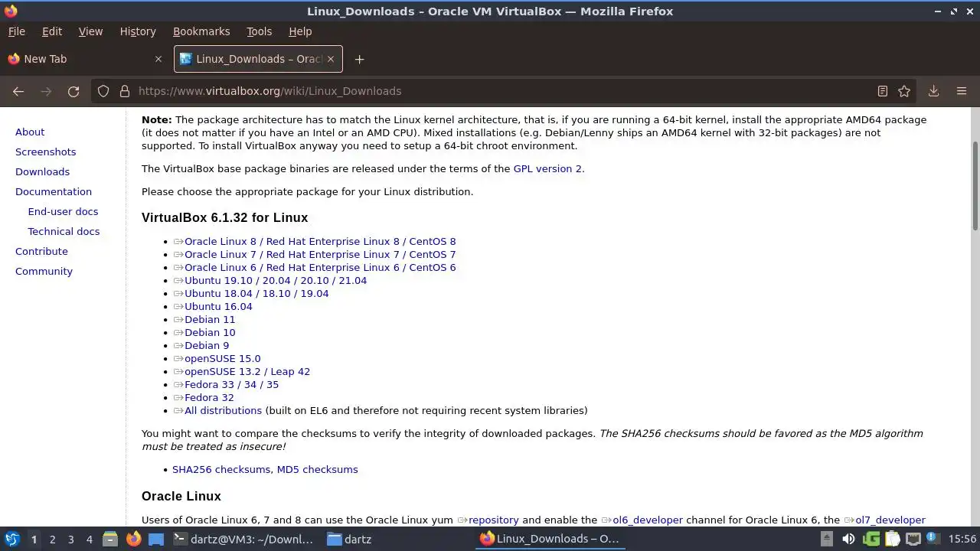Open the Firefox hamburger application menu
Viewport: 980px width, 551px height.
962,91
